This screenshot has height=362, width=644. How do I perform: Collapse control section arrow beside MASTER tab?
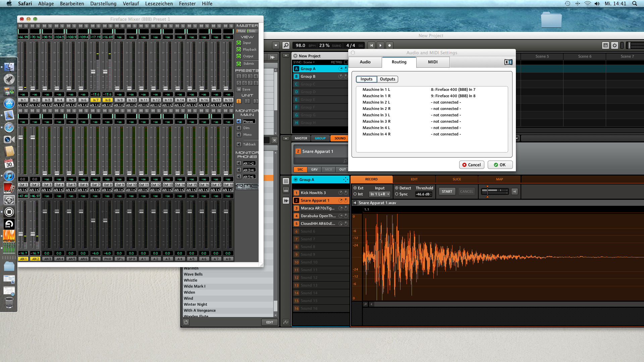286,138
